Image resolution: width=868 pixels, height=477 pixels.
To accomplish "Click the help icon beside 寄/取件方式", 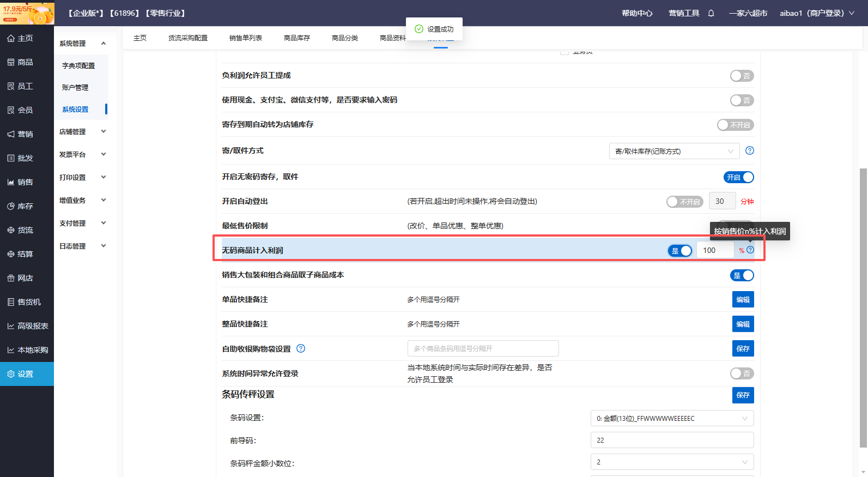I will coord(750,150).
